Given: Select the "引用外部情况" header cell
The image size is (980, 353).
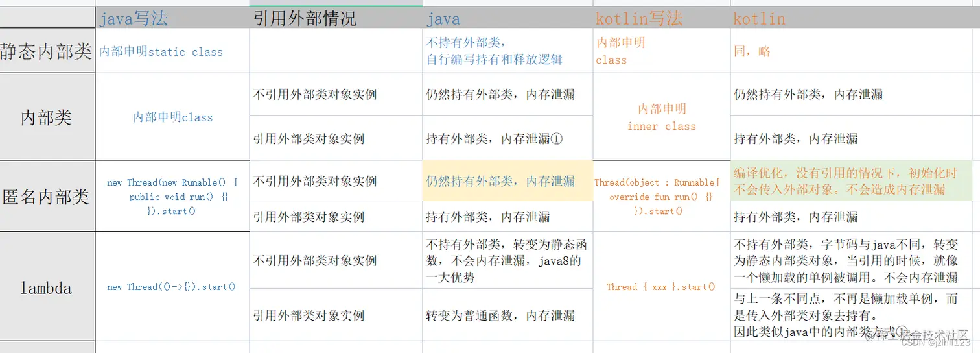Looking at the screenshot, I should coord(336,18).
